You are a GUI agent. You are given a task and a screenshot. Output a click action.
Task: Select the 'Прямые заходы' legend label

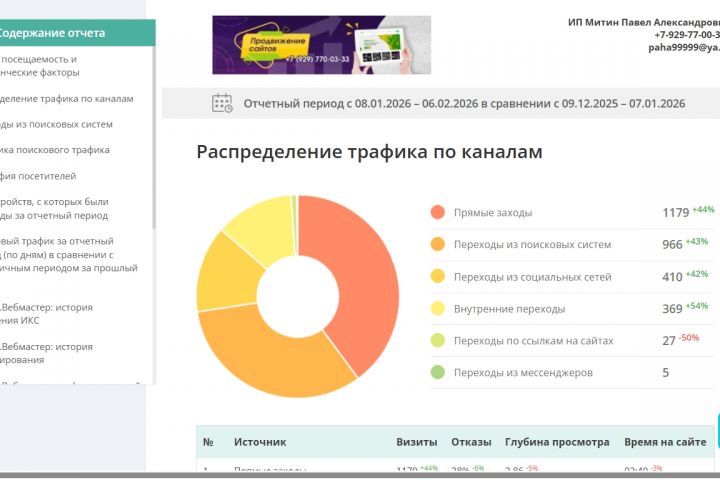coord(493,213)
